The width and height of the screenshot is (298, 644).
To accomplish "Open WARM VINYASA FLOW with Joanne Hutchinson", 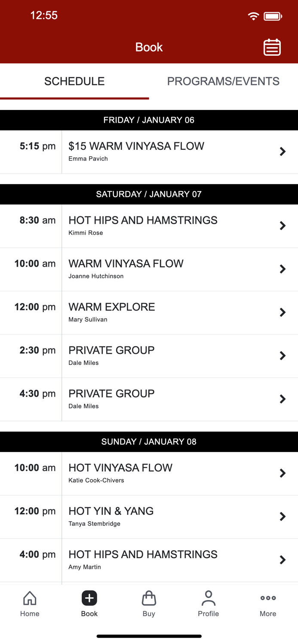I will click(x=149, y=269).
